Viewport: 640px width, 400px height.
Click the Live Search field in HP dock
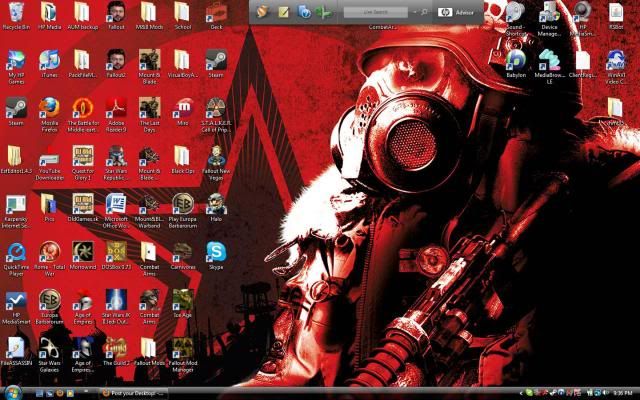[376, 12]
